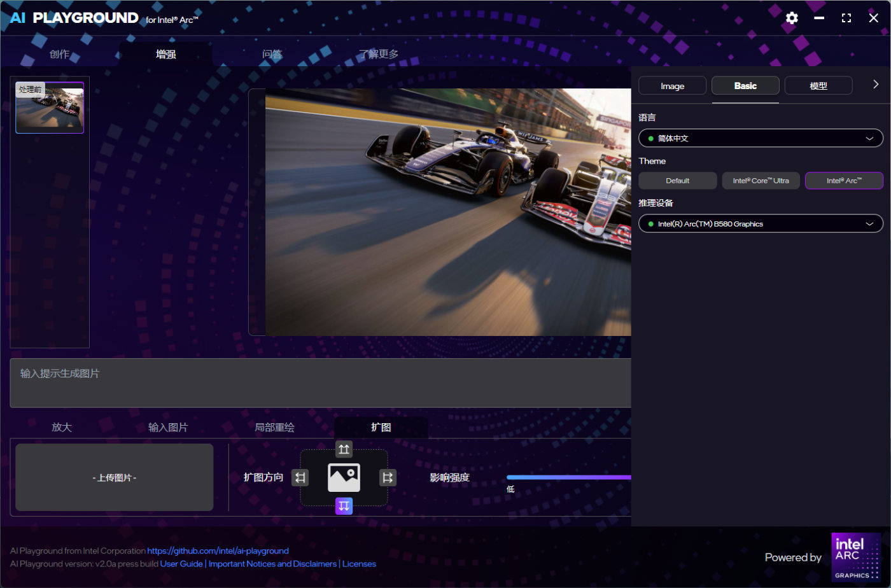Open the Image settings tab
Image resolution: width=891 pixels, height=588 pixels.
[672, 86]
